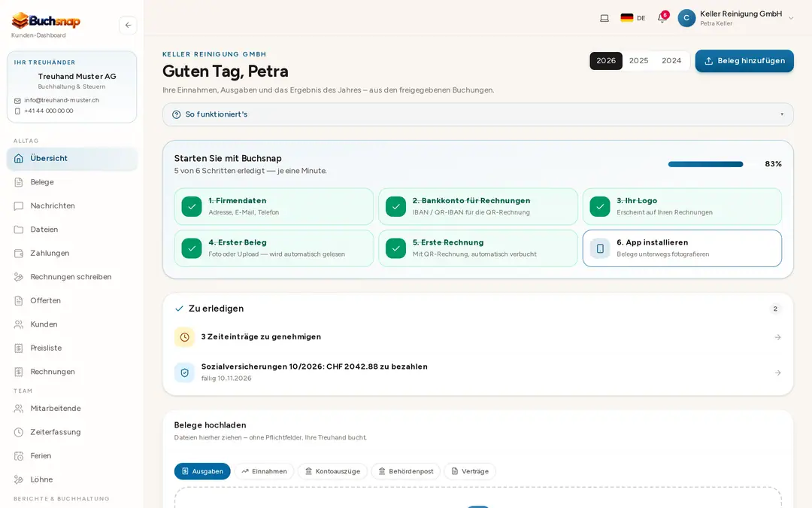The image size is (812, 508).
Task: Open the 6. App installieren step
Action: [x=682, y=249]
